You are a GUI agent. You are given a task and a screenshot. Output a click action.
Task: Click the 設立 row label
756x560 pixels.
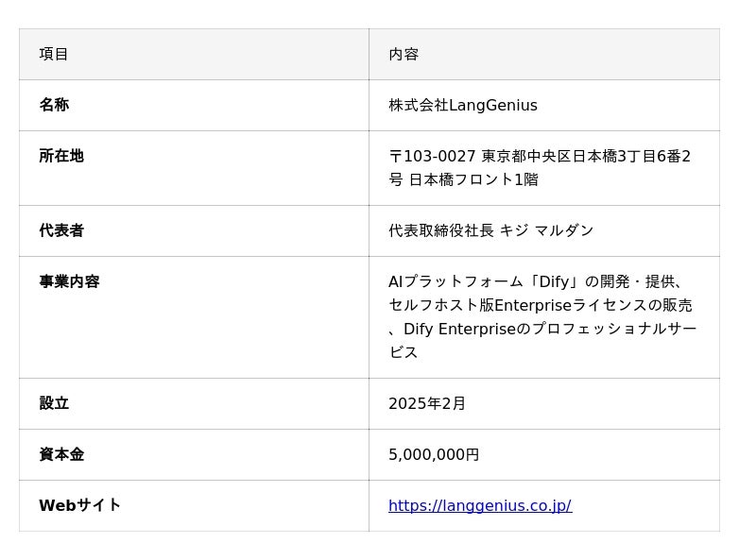pyautogui.click(x=194, y=404)
